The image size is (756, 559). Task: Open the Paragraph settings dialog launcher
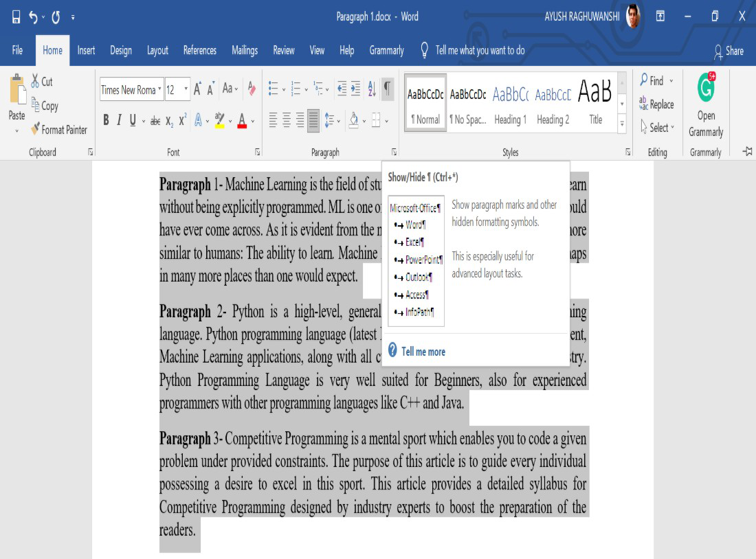394,152
